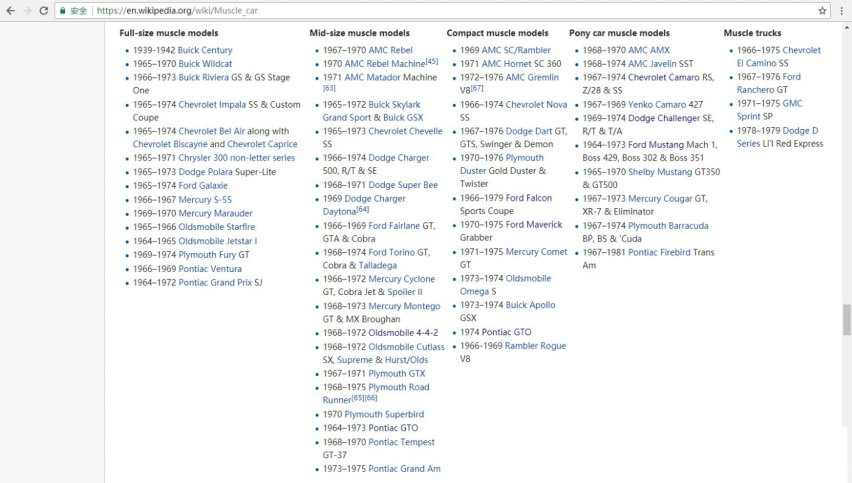Open the Pontiac Grand Prix link

pos(215,282)
